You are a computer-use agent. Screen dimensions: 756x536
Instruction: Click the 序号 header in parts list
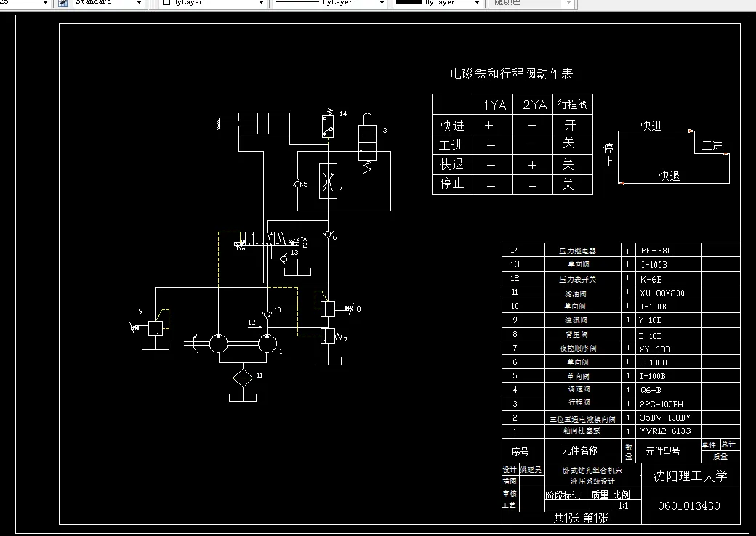click(x=520, y=452)
